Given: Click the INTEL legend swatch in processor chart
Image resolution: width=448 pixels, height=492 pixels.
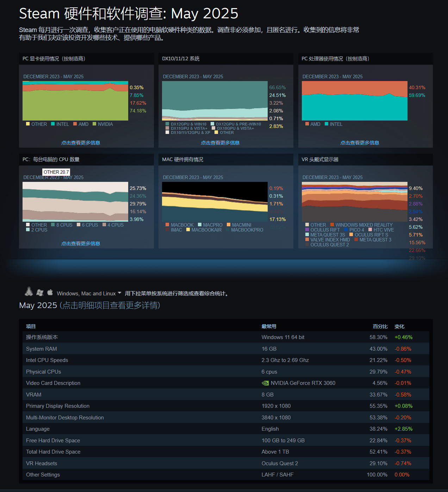Looking at the screenshot, I should tap(326, 124).
